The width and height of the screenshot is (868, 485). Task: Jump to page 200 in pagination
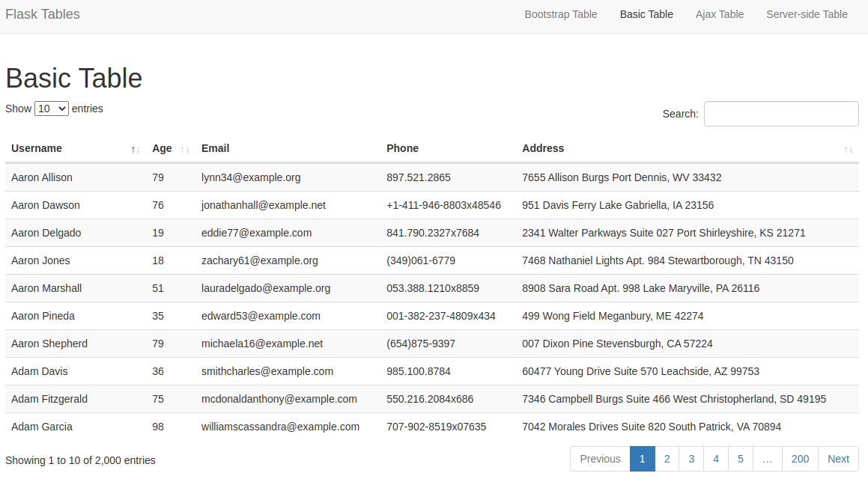pos(800,459)
